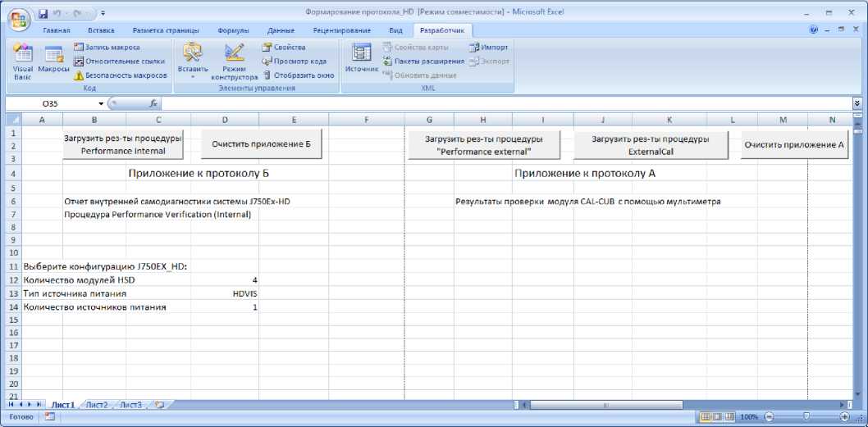Click Загрузить рез-ты Performance external button
The width and height of the screenshot is (868, 427).
pos(484,145)
